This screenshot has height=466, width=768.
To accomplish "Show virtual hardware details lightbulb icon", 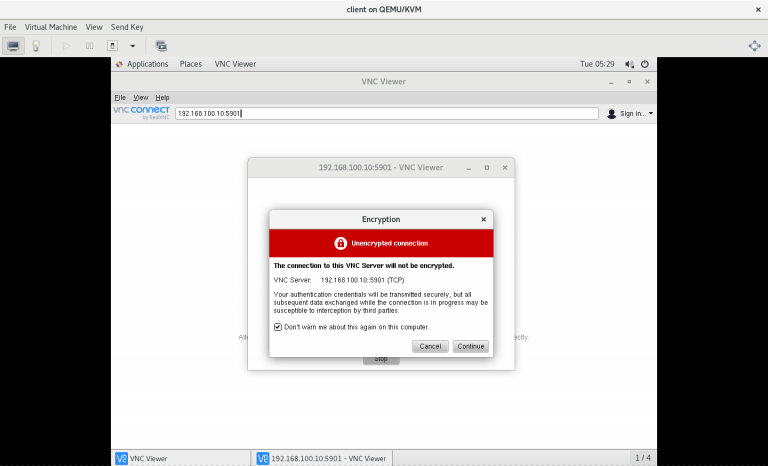I will [36, 46].
